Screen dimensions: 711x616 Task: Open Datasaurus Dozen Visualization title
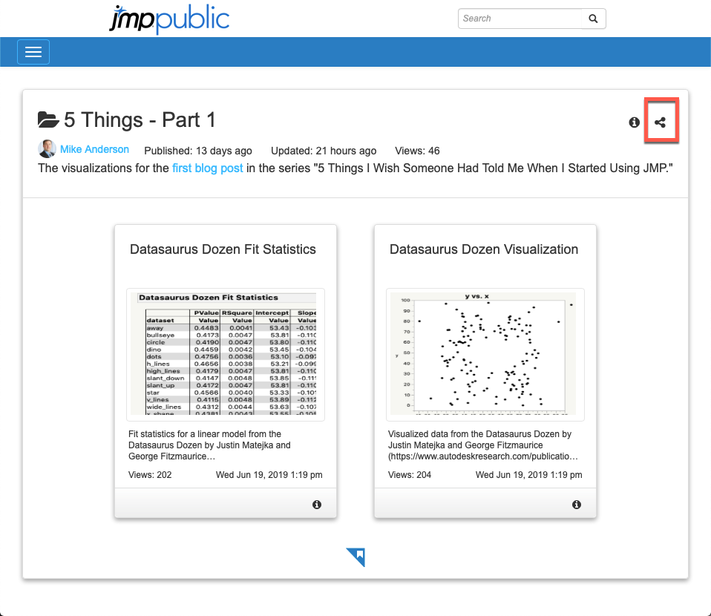484,249
